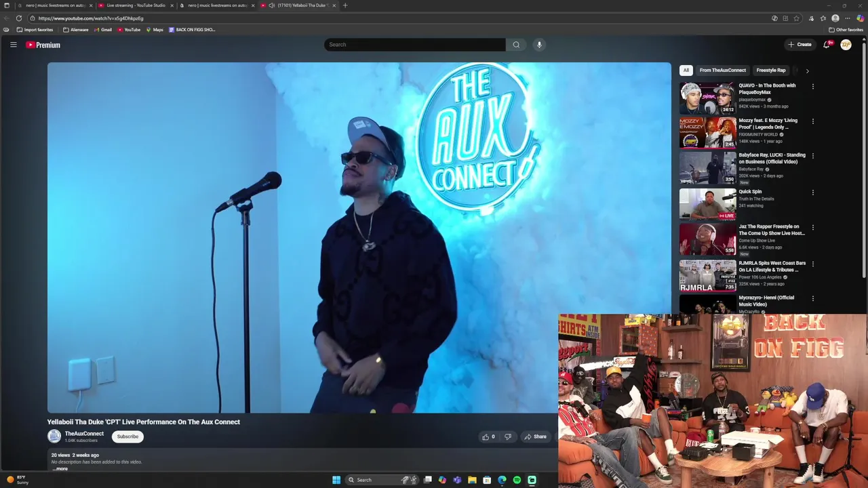This screenshot has height=488, width=868.
Task: Click the Share button
Action: coord(536,437)
